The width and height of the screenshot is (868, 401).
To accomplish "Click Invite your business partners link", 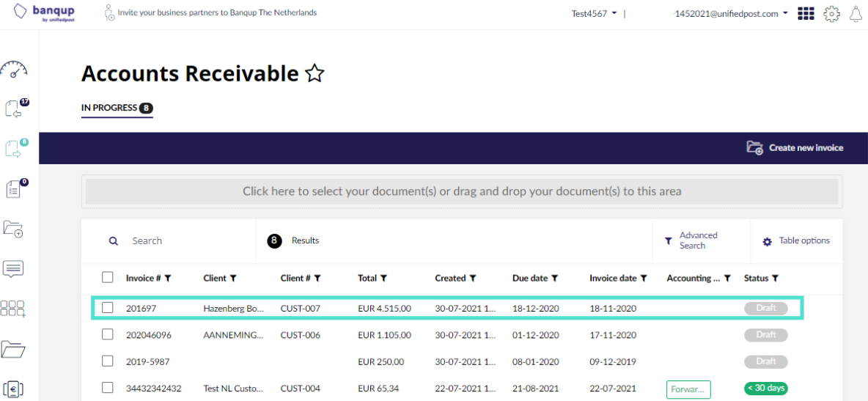I will tap(217, 12).
